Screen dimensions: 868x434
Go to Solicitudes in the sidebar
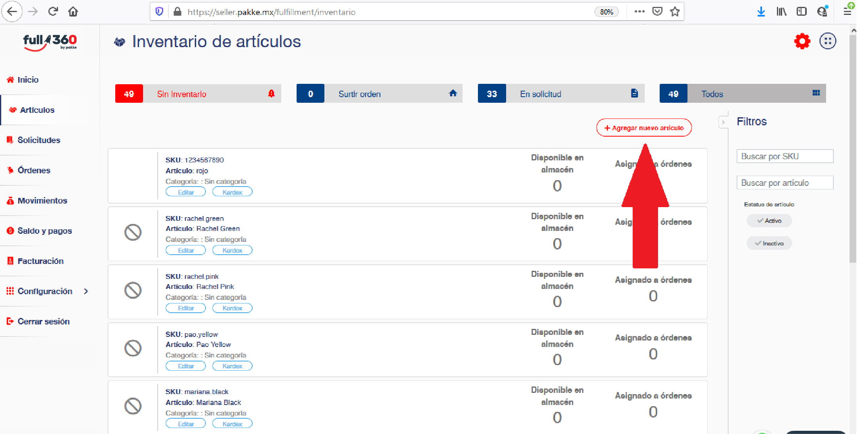pos(39,140)
